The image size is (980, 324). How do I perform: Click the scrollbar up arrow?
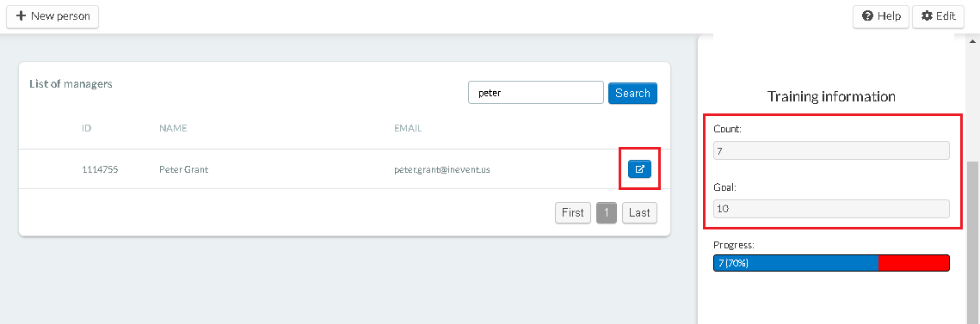[972, 41]
